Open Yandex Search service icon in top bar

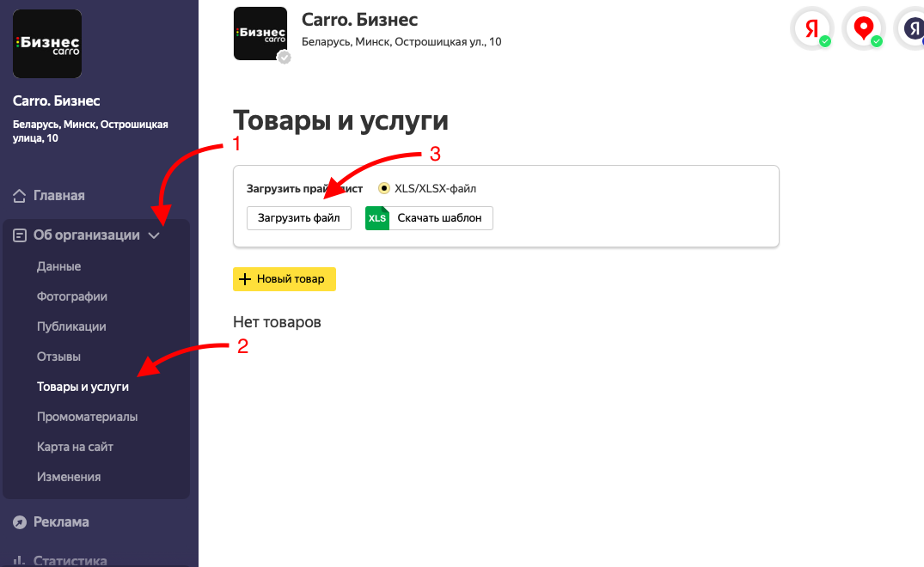[811, 28]
